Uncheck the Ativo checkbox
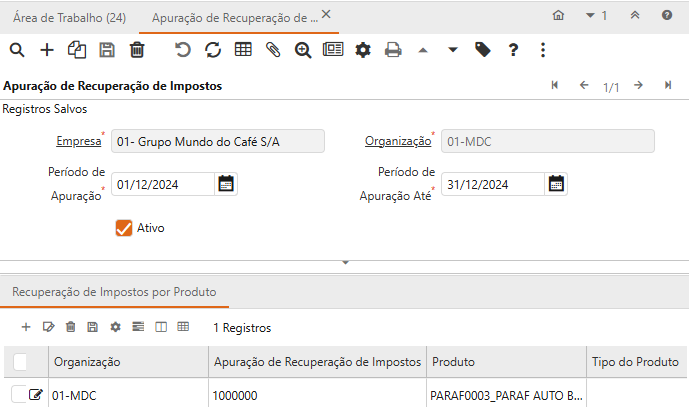Screen dimensions: 689x414 (x=124, y=228)
